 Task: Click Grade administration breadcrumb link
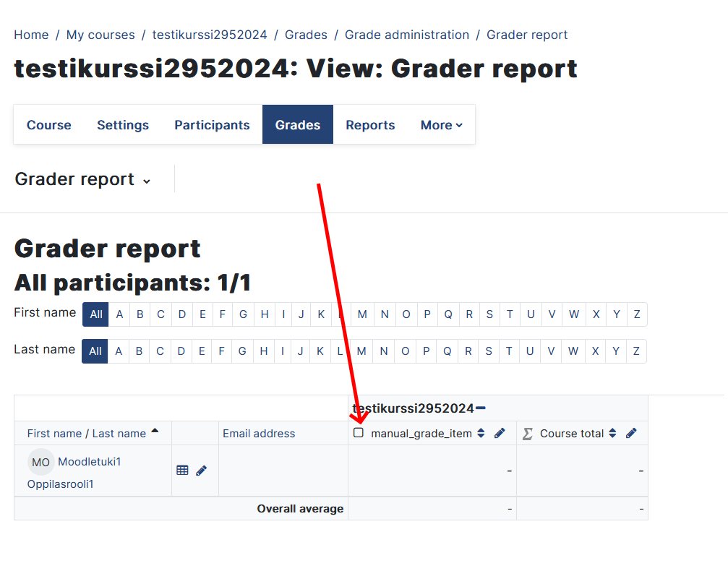(x=407, y=35)
